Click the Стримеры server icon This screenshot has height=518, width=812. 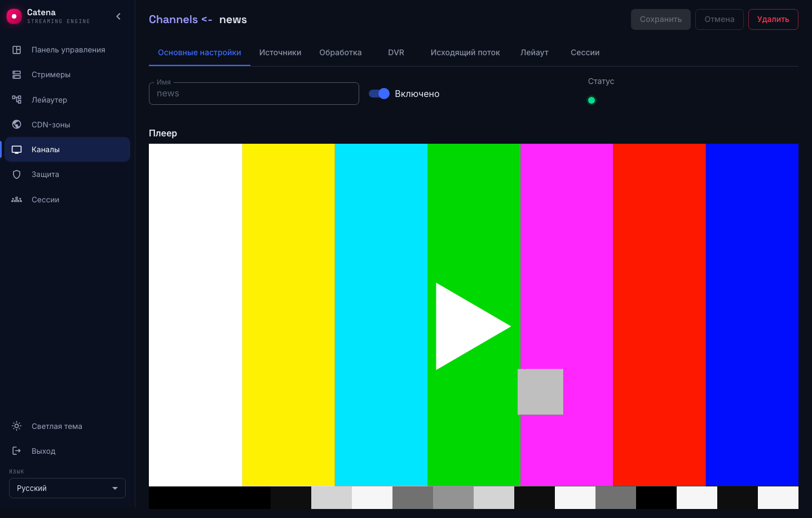coord(17,74)
